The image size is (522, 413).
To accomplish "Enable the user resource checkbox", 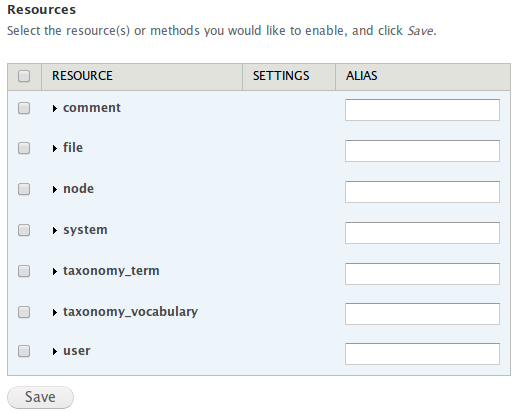I will click(x=24, y=351).
